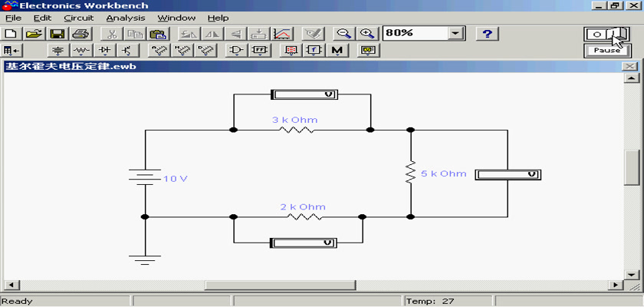The image size is (644, 307).
Task: Open the Favorites parts bin
Action: coord(12,51)
